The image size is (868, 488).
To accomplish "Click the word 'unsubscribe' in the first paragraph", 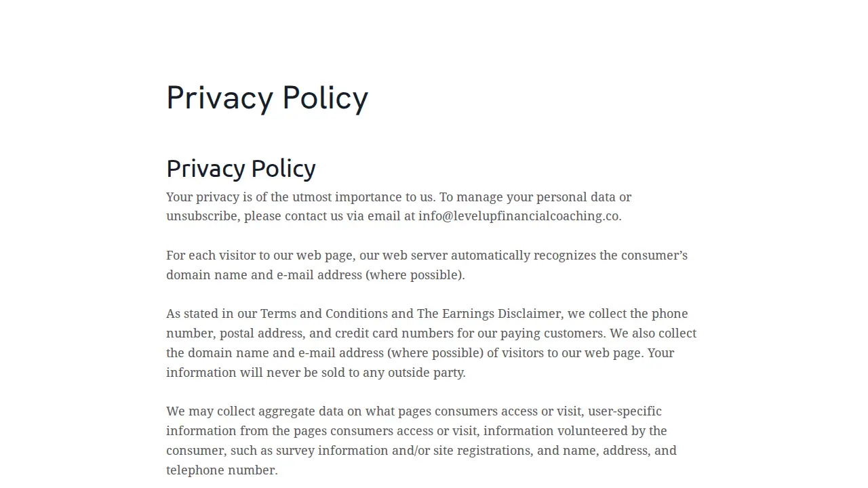I will tap(201, 216).
